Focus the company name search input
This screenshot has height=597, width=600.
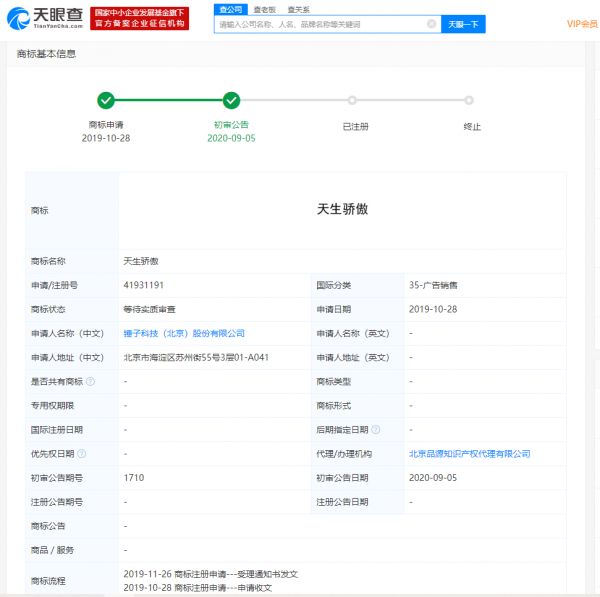(320, 24)
